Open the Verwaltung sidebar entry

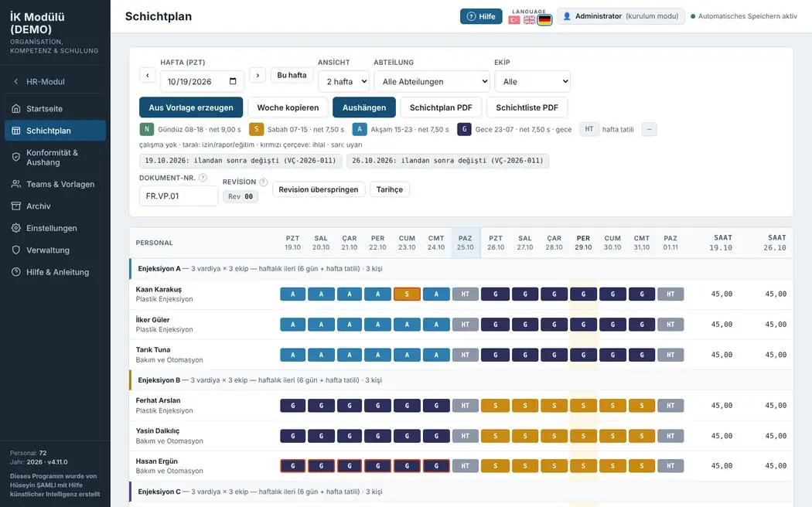pos(56,250)
